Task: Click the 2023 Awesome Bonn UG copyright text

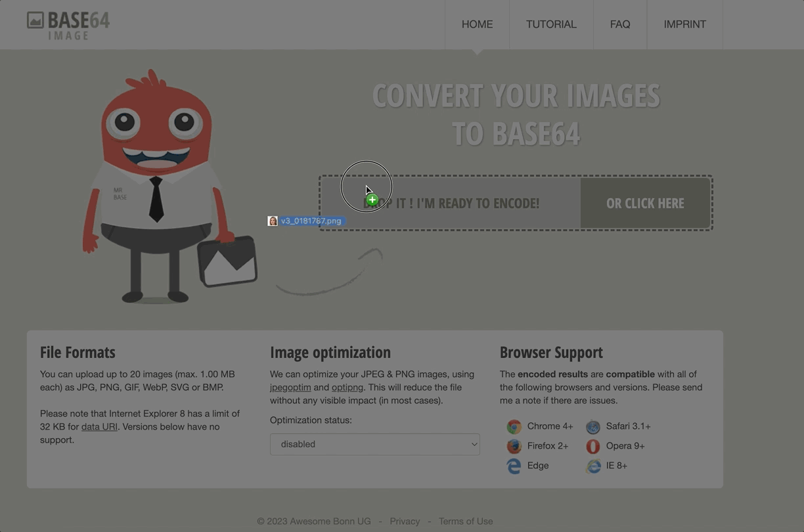Action: point(314,521)
